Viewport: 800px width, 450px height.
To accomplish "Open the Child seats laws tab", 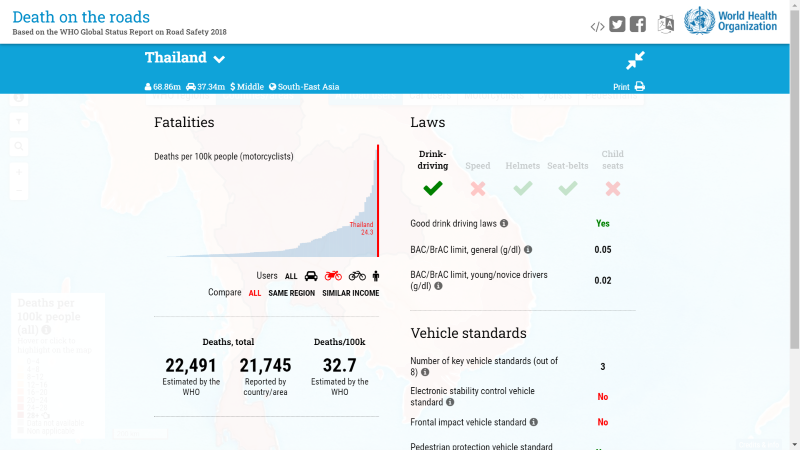I will click(613, 175).
